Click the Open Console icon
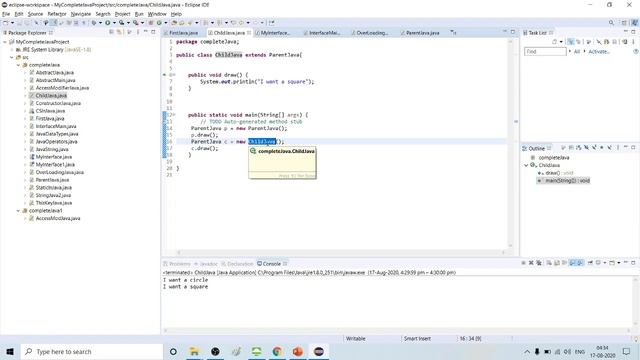Screen dimensions: 640x360 point(612,263)
